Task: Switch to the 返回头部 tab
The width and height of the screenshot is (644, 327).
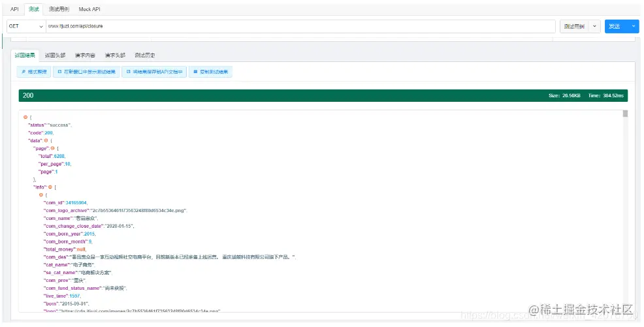Action: click(x=55, y=55)
